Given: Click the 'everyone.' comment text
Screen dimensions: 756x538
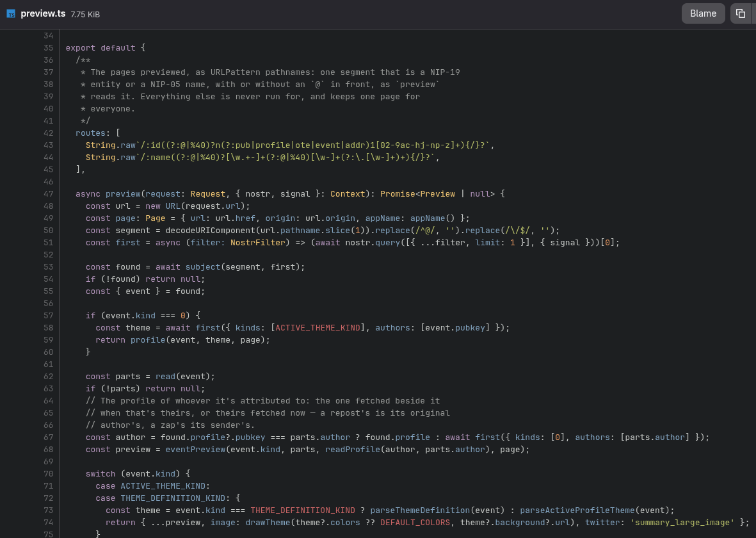Looking at the screenshot, I should 113,109.
